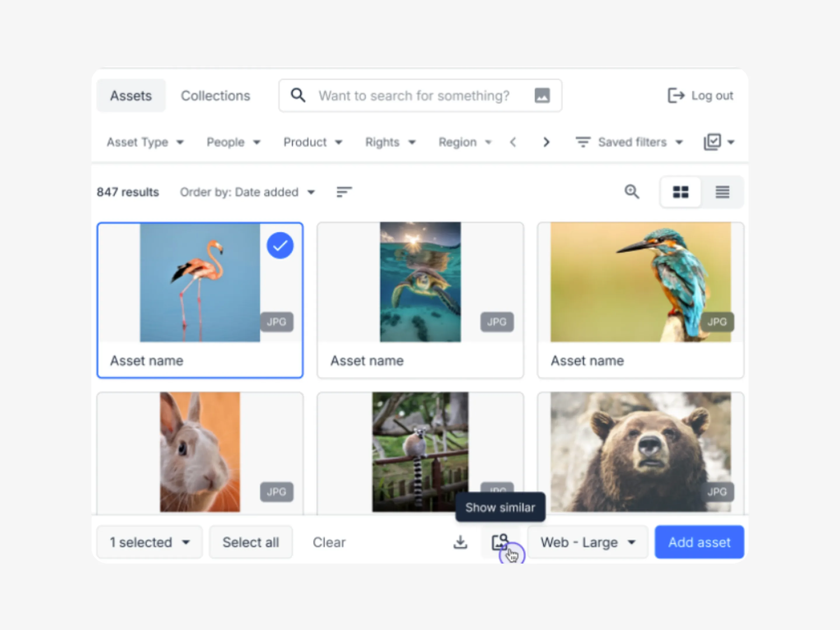Open the lemur image thumbnail
840x630 pixels.
click(x=420, y=452)
